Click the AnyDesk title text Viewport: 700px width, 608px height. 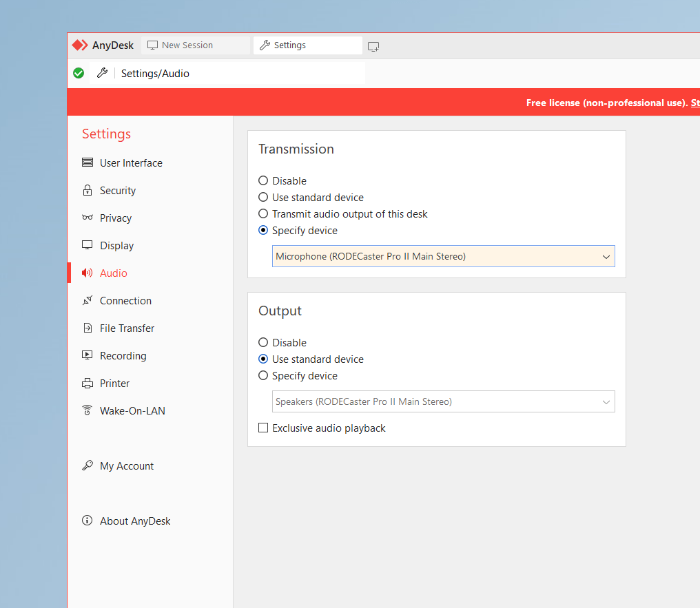[x=113, y=45]
